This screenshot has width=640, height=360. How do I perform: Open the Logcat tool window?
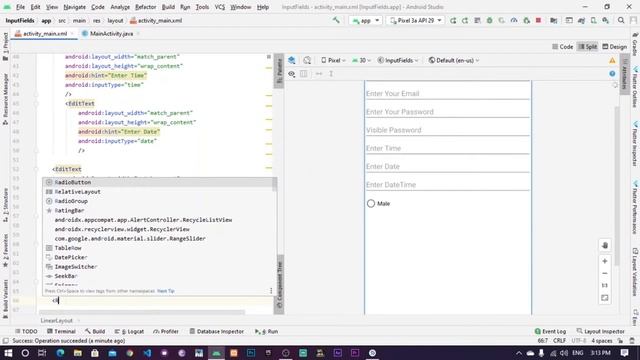(129, 331)
